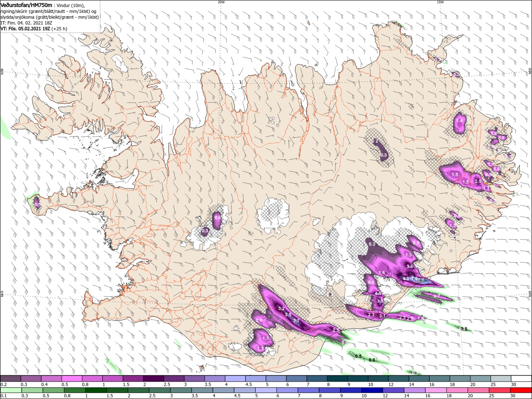Screen dimensions: 532x399
Task: Click the 3.6 precipitation value
Action: click(x=409, y=266)
